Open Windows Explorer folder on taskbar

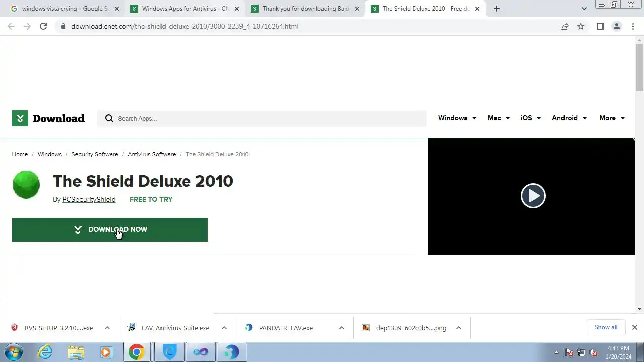click(x=76, y=352)
